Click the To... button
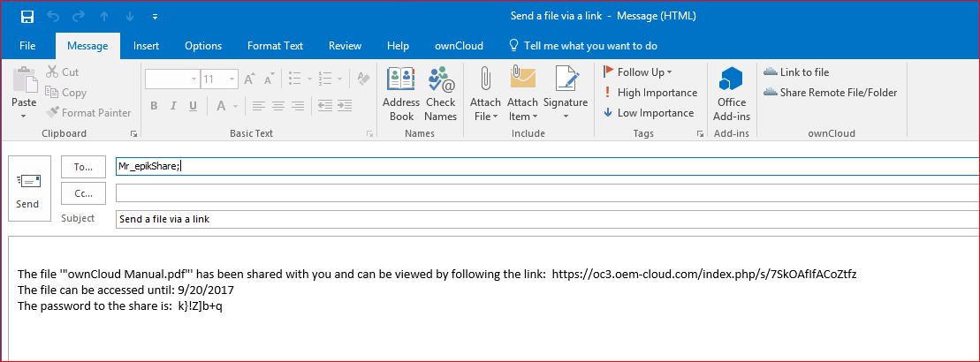The height and width of the screenshot is (362, 980). click(83, 167)
